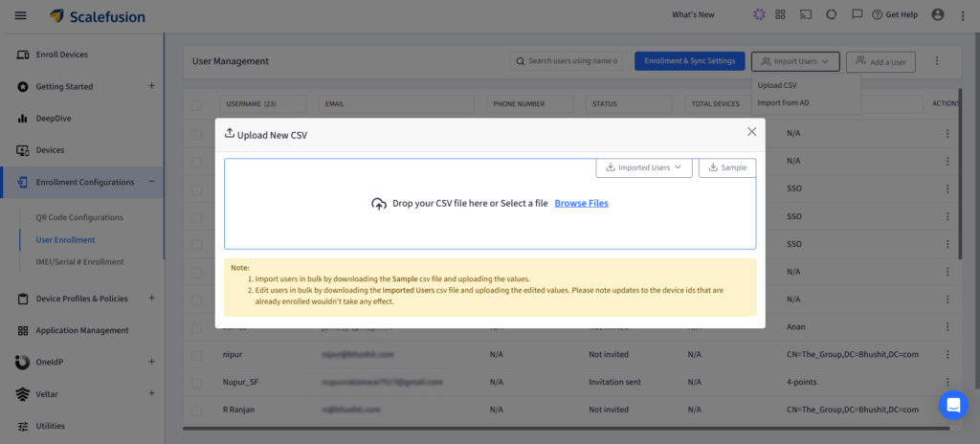Open Enrollment & Sync Settings
Screen dimensions: 980x444
click(689, 60)
